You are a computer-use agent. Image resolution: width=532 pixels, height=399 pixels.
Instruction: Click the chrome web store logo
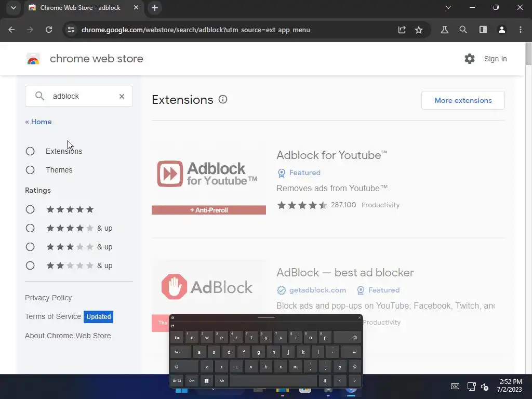33,59
